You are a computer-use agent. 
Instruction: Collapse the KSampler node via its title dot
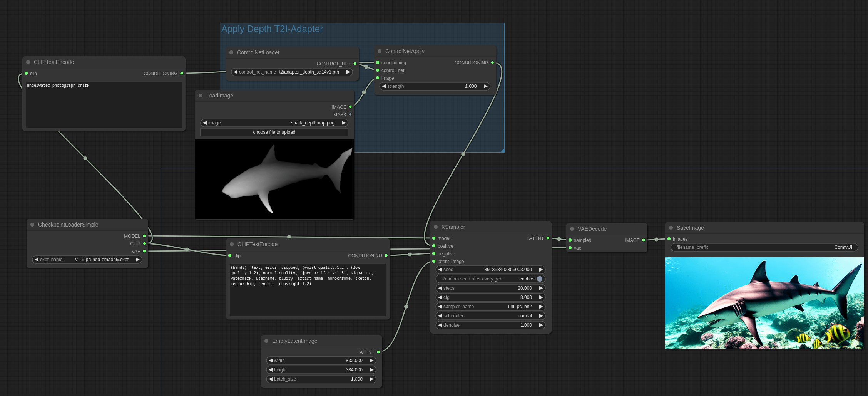tap(436, 227)
